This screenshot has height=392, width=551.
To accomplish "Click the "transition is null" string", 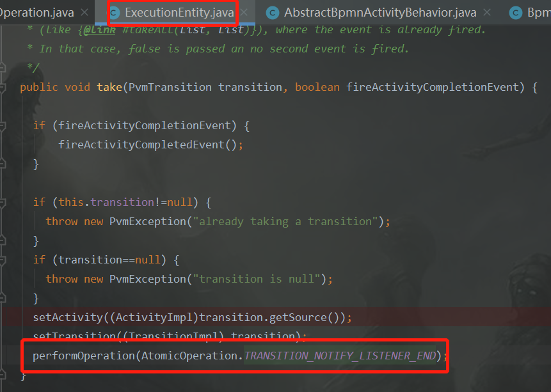I will pos(257,279).
